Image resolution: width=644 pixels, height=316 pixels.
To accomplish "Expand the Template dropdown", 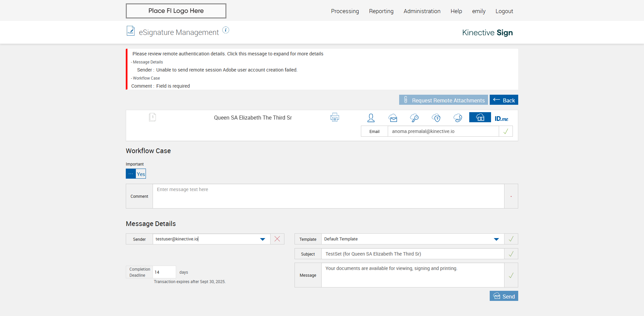I will coord(496,239).
